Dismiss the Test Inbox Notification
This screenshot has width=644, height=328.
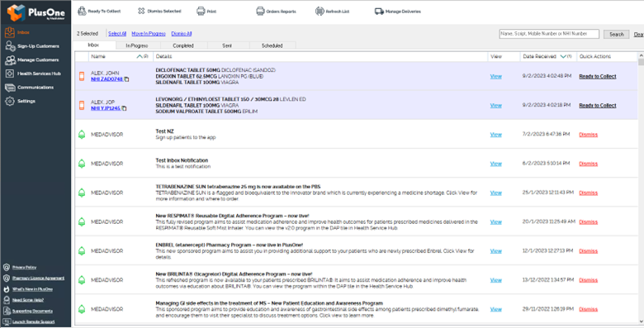click(588, 164)
